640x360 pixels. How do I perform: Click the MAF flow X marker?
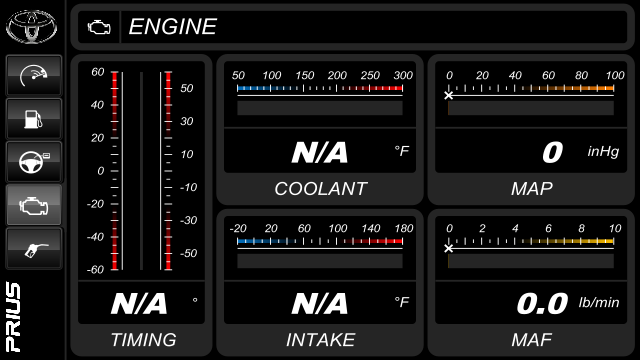449,249
